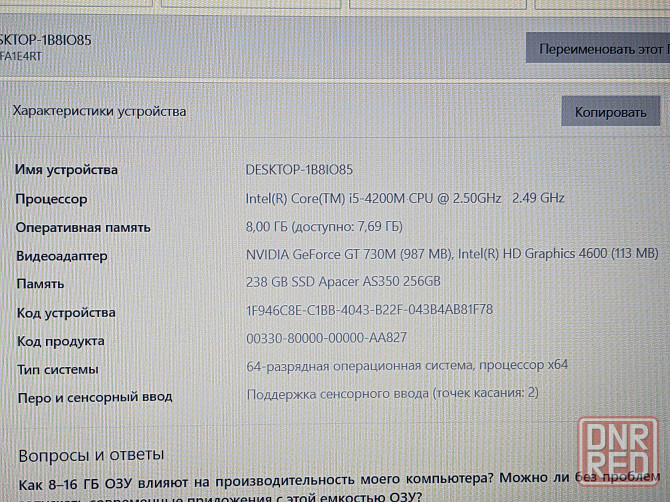
Task: Select the Процессор label
Action: pyautogui.click(x=51, y=199)
